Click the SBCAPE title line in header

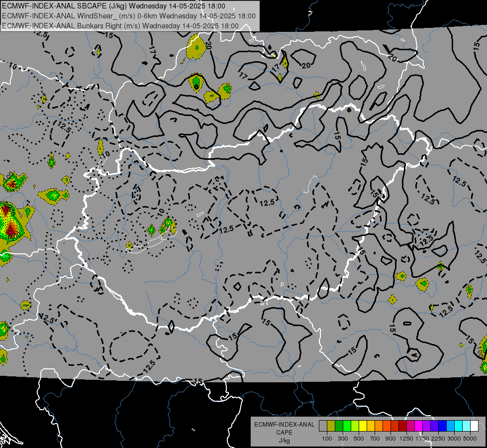(x=113, y=6)
